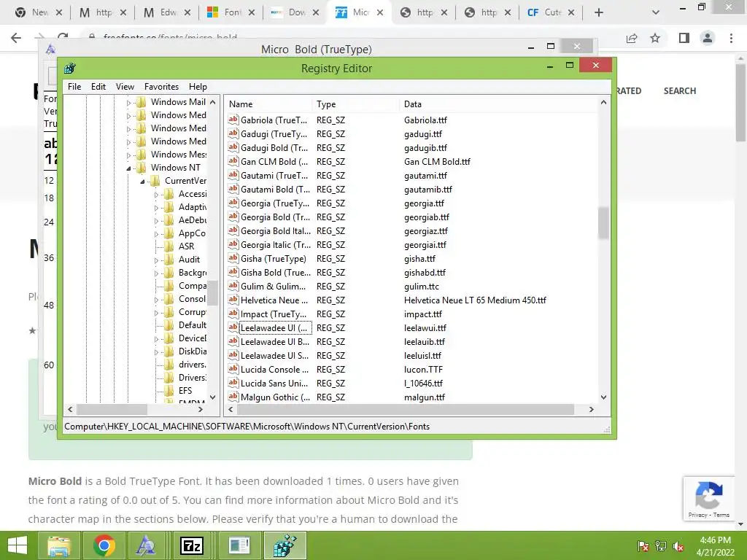
Task: Open the View menu in Registry Editor
Action: (x=125, y=87)
